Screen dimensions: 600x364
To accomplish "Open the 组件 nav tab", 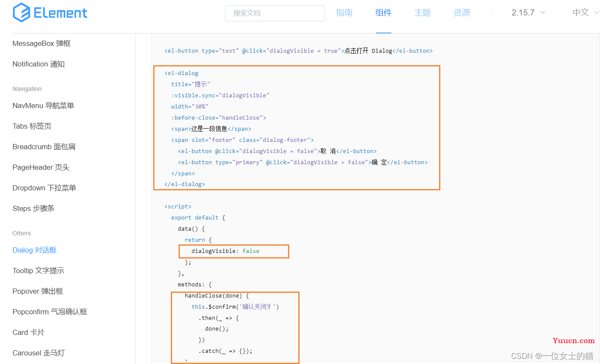I will (383, 13).
